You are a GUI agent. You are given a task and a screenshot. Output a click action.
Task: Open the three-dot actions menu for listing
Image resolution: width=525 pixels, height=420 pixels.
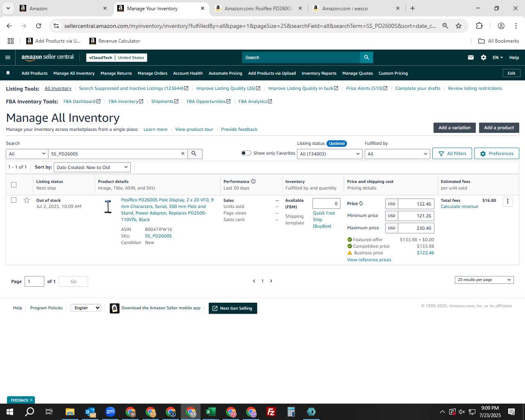coord(507,201)
